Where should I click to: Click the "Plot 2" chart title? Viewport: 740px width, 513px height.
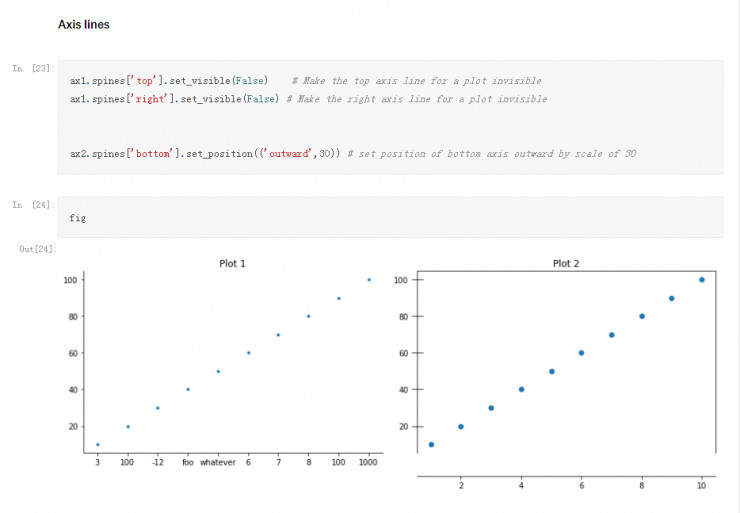click(x=566, y=263)
